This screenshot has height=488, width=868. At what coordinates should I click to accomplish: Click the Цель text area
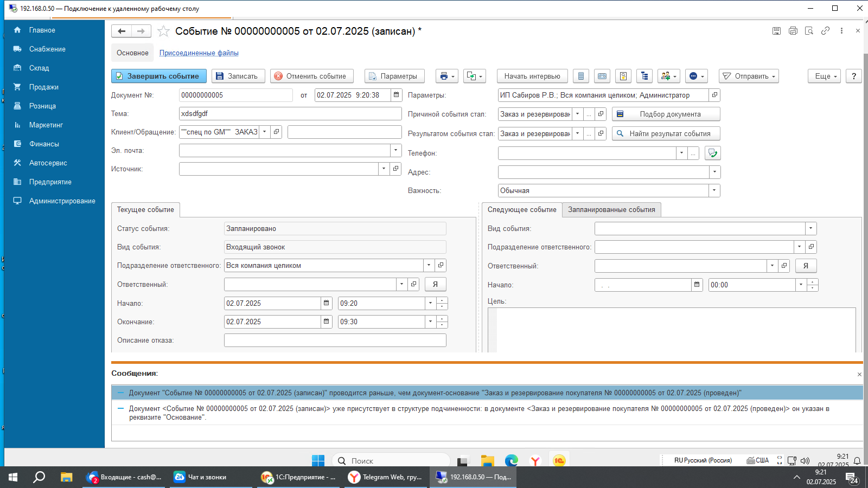(672, 330)
